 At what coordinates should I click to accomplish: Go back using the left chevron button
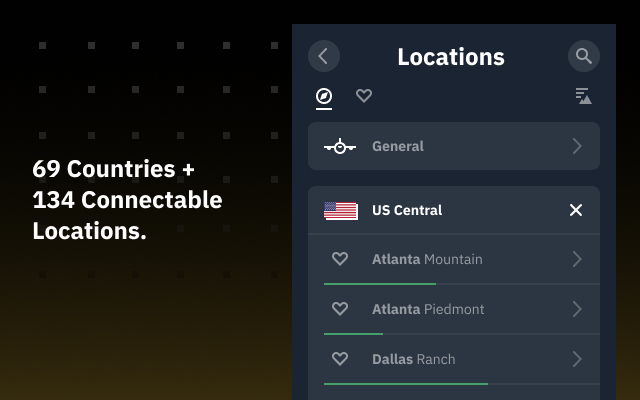[x=323, y=56]
